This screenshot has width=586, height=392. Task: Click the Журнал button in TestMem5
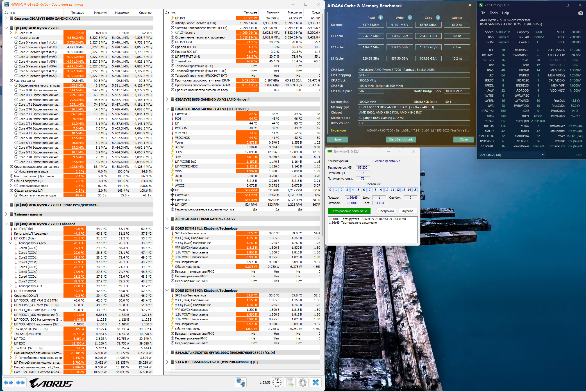(407, 211)
